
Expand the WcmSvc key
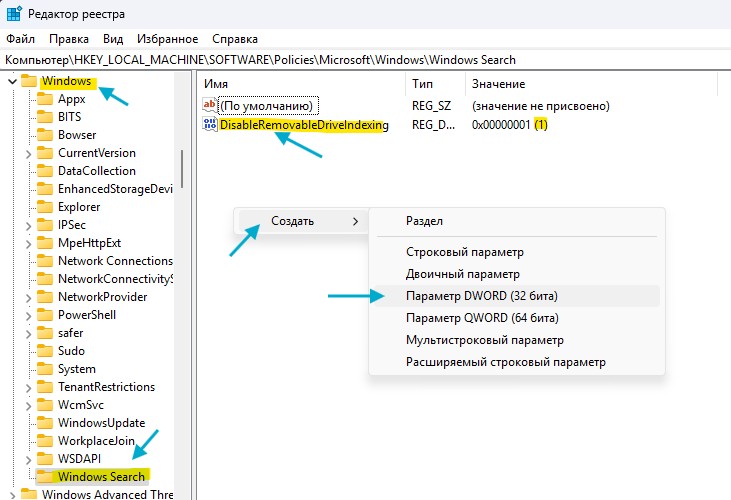28,405
